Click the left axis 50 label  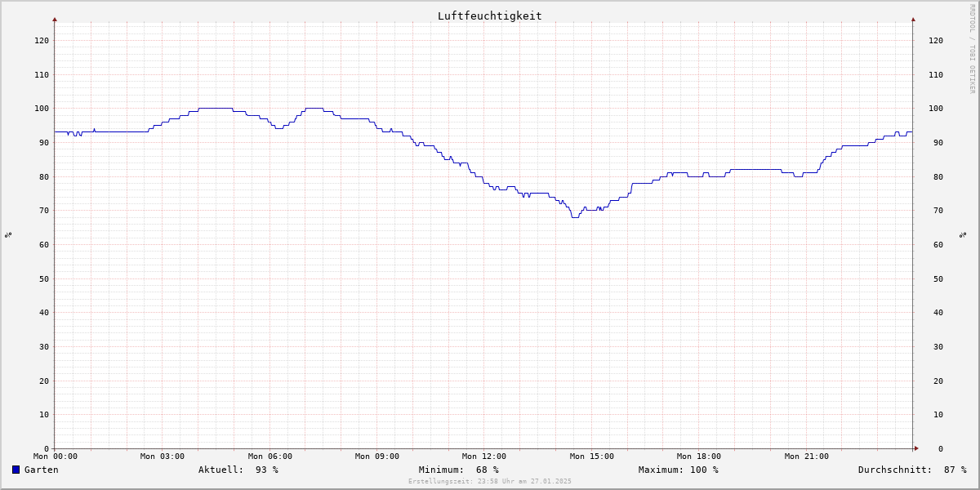(44, 278)
